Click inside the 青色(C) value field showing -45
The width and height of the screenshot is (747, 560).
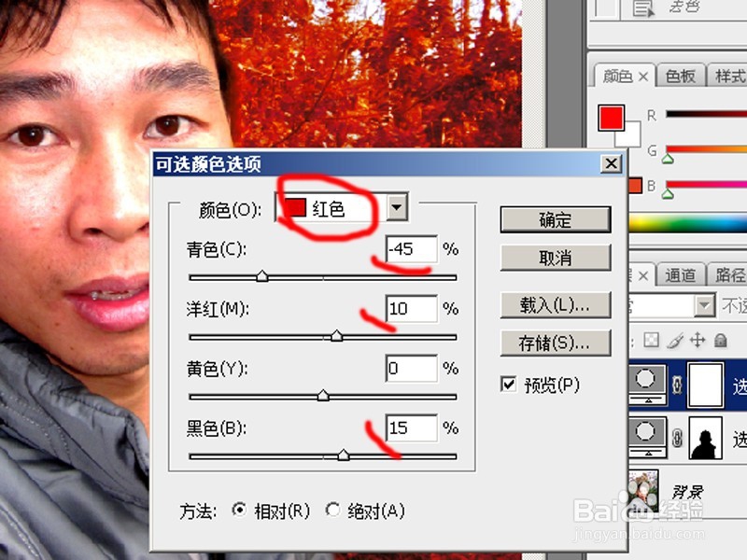(411, 249)
